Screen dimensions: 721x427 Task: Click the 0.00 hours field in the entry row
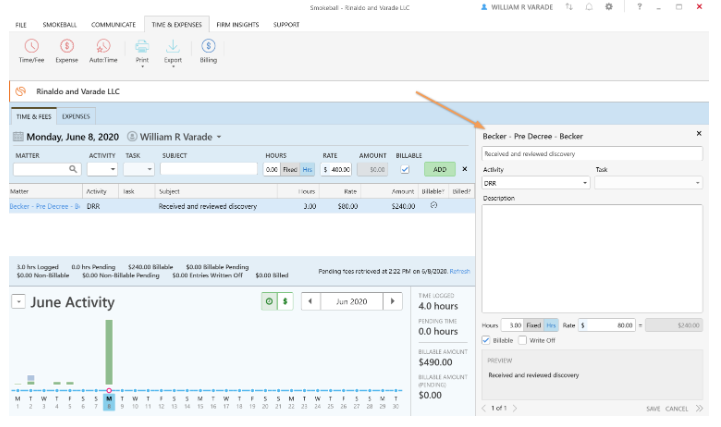point(272,170)
